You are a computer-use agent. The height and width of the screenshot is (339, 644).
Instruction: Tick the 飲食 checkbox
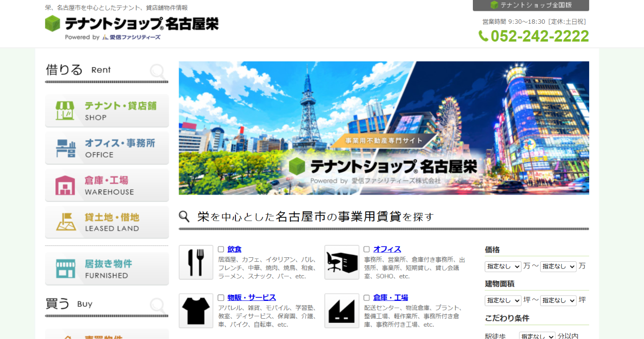(x=221, y=249)
